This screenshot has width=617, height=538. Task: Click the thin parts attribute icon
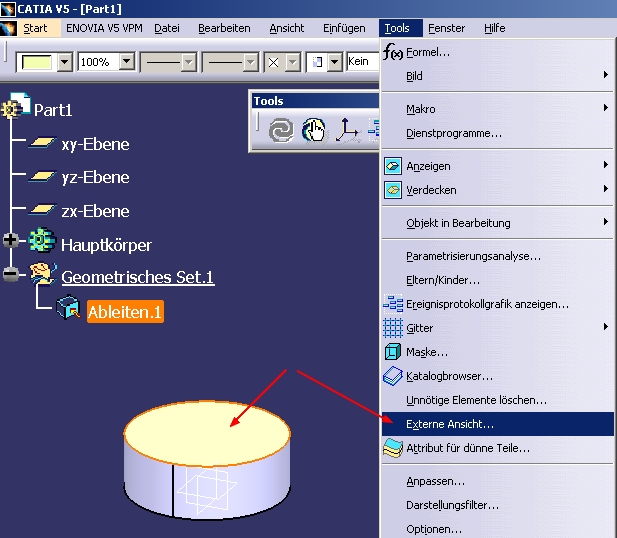tap(393, 448)
